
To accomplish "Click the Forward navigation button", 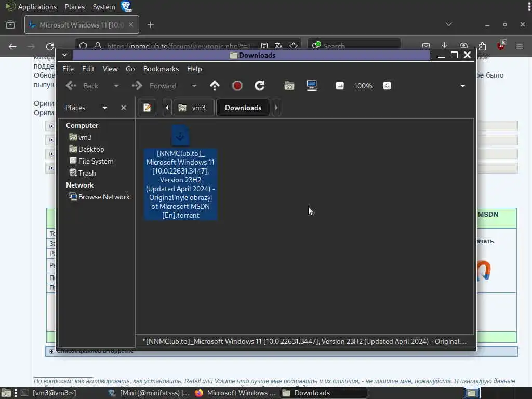I will pyautogui.click(x=154, y=86).
